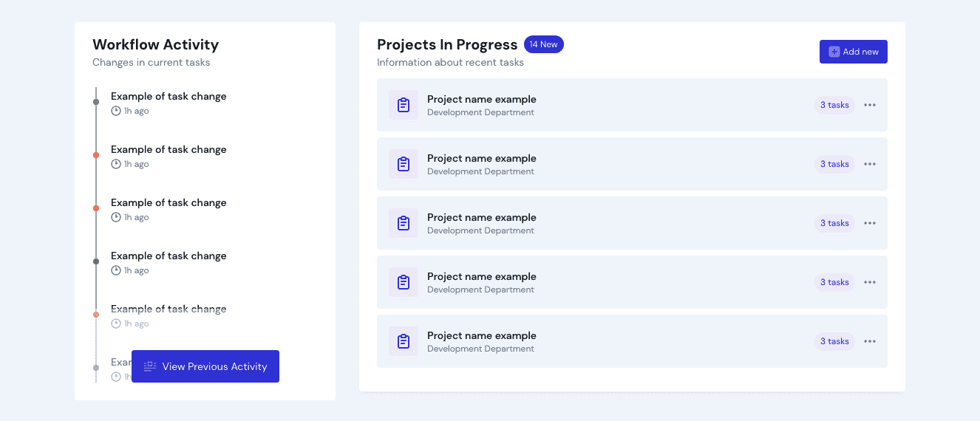This screenshot has width=980, height=421.
Task: Click the 3 tasks badge on fourth project
Action: coord(834,282)
